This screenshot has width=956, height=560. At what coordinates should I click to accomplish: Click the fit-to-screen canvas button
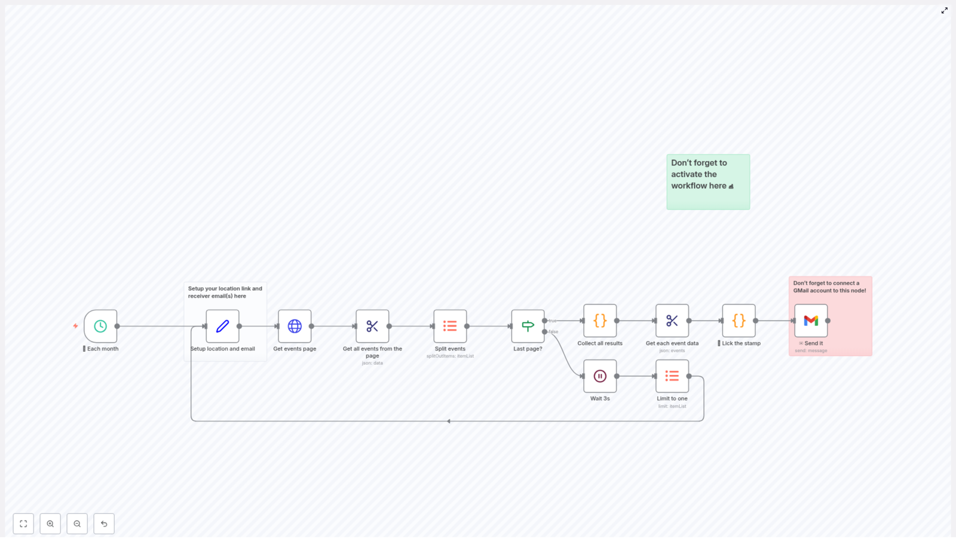[23, 524]
